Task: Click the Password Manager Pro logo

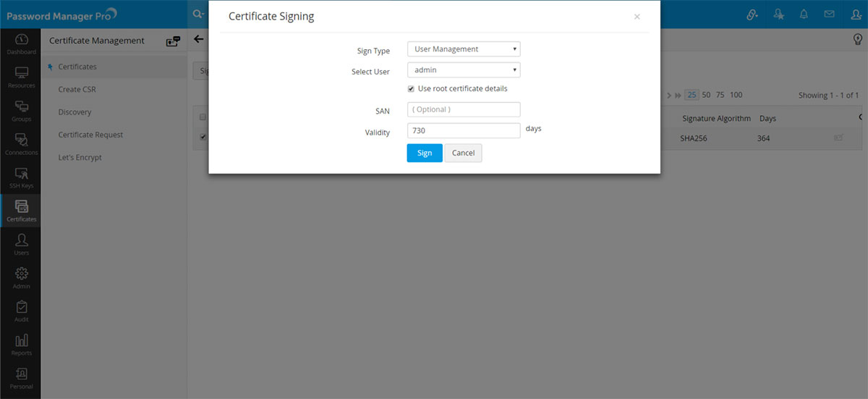Action: coord(61,14)
